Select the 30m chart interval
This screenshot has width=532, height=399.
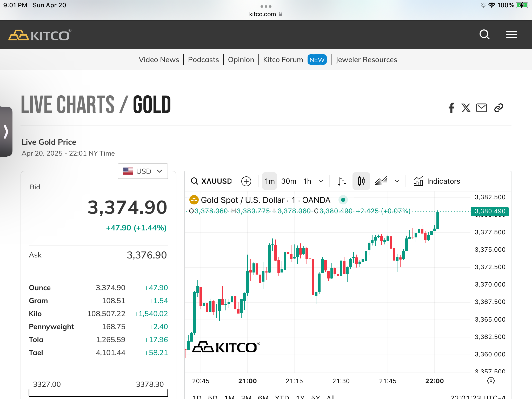(x=289, y=181)
